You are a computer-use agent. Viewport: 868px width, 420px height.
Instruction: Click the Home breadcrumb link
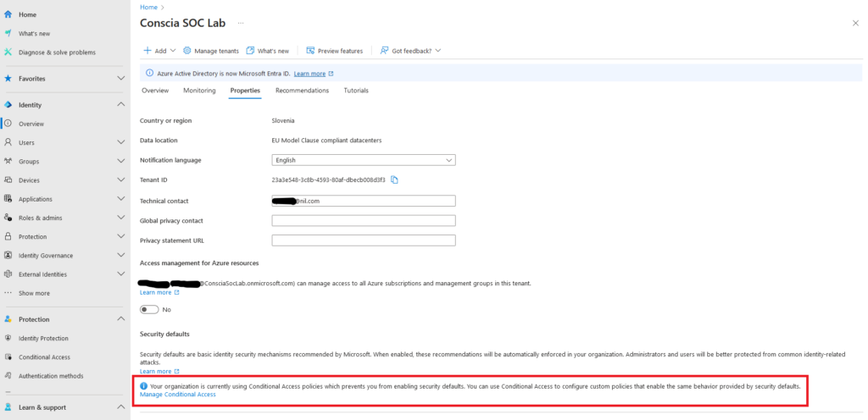[x=148, y=7]
